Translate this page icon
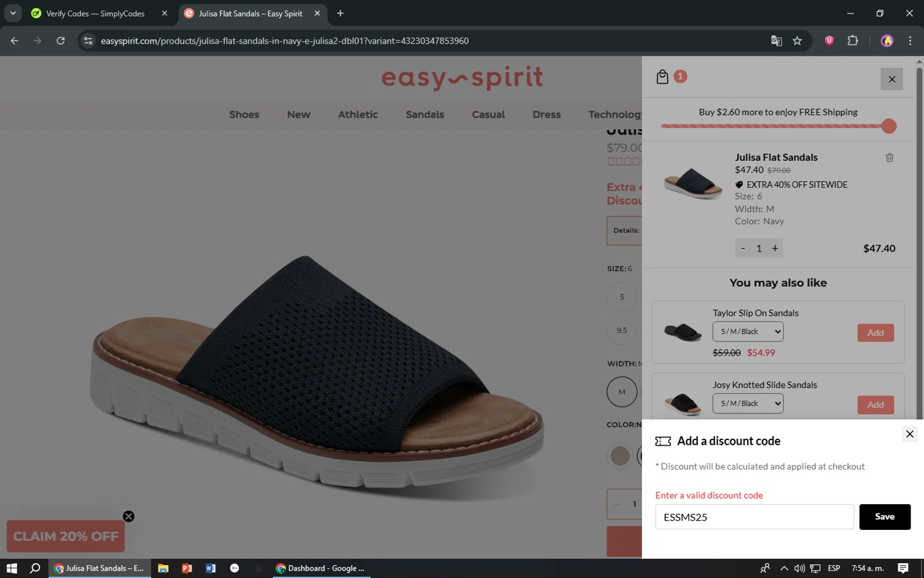The height and width of the screenshot is (578, 924). 776,41
